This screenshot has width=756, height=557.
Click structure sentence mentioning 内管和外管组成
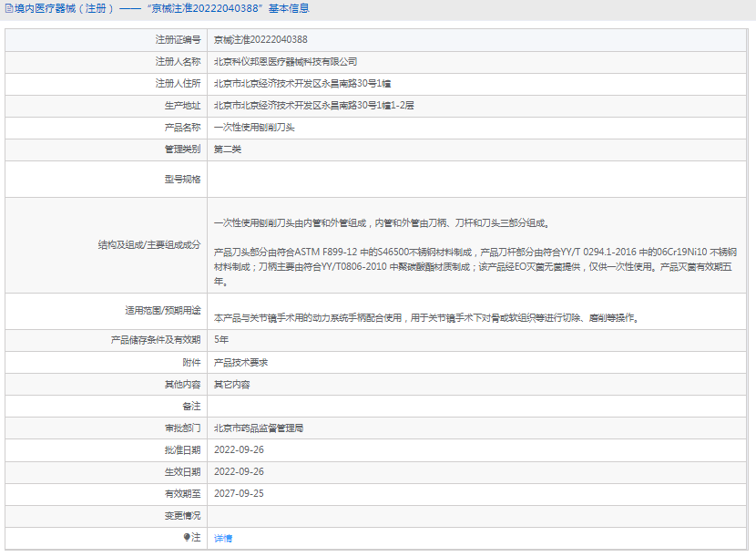pyautogui.click(x=382, y=223)
